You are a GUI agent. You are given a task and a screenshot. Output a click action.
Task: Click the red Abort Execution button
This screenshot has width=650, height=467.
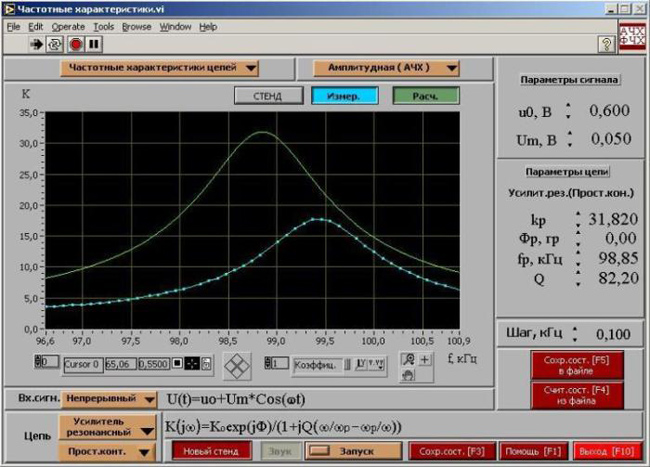click(x=76, y=44)
